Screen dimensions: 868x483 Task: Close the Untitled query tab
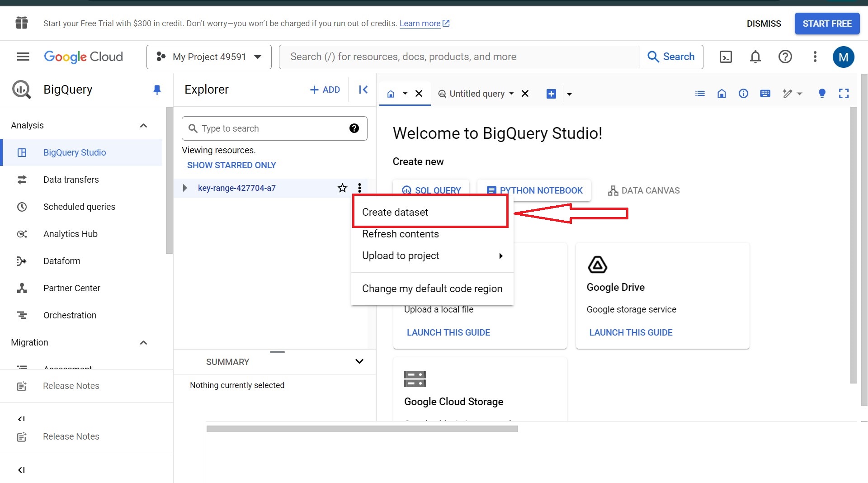[x=525, y=94]
